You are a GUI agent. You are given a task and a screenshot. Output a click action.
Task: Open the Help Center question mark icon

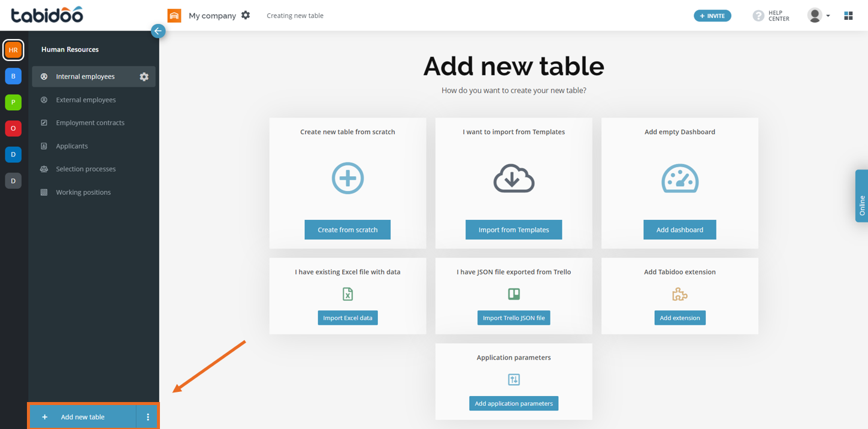pyautogui.click(x=758, y=16)
